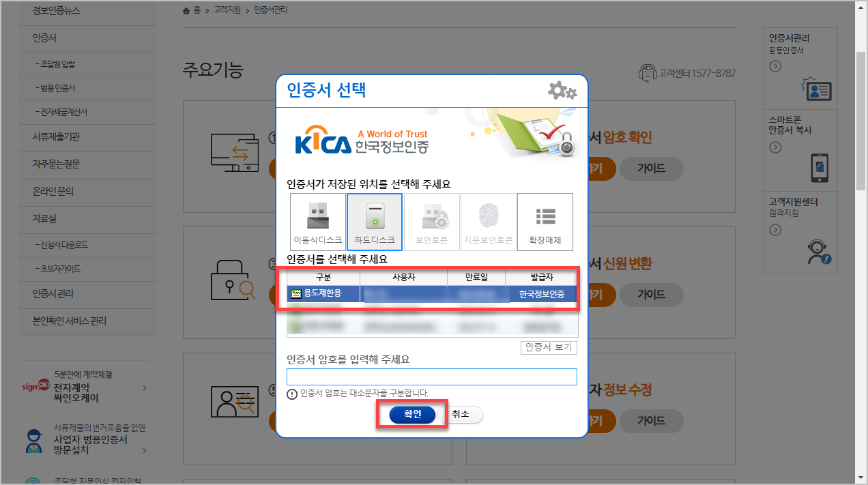Viewport: 868px width, 485px height.
Task: Open 서류제출기관 sidebar menu
Action: [x=56, y=137]
